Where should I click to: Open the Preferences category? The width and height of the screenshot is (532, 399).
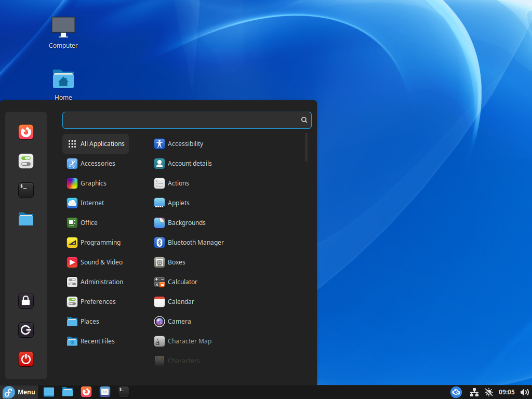click(x=98, y=302)
